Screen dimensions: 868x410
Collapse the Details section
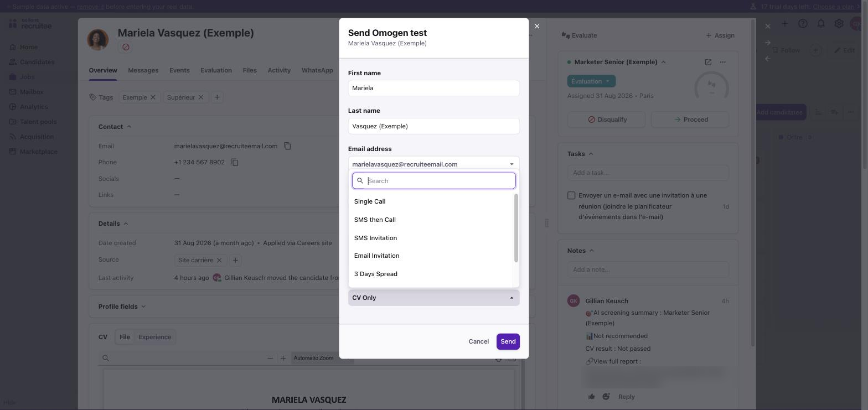113,224
